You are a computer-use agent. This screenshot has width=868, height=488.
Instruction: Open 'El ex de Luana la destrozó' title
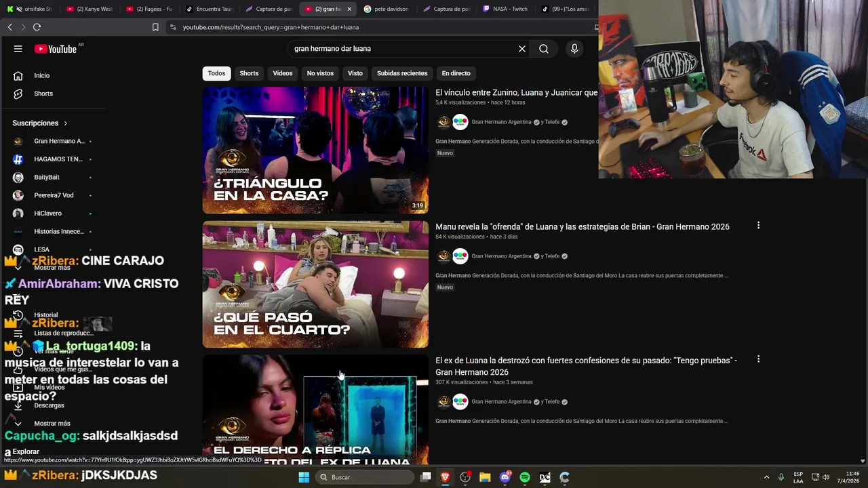click(587, 366)
